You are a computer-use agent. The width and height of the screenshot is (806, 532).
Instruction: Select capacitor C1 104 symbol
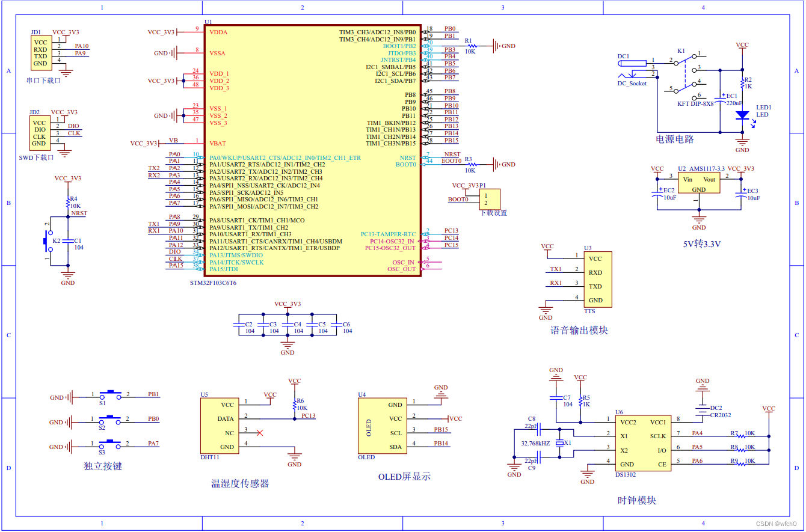[x=67, y=241]
